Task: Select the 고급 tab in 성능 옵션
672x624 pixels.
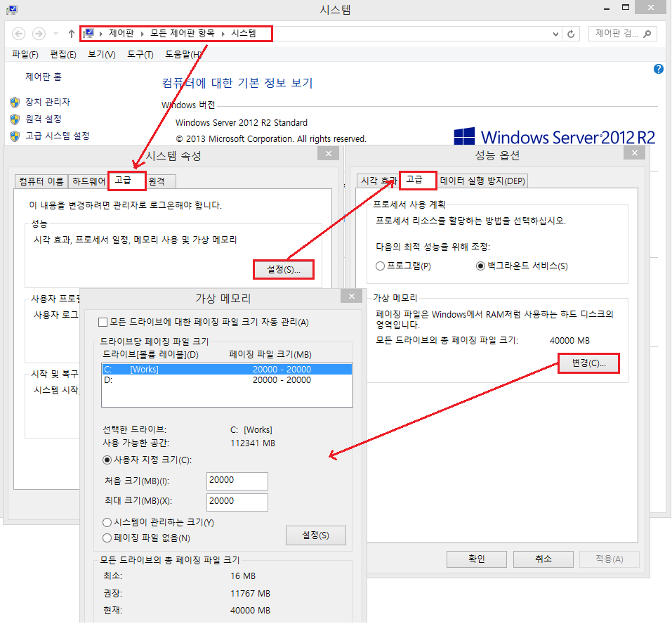Action: (x=418, y=180)
